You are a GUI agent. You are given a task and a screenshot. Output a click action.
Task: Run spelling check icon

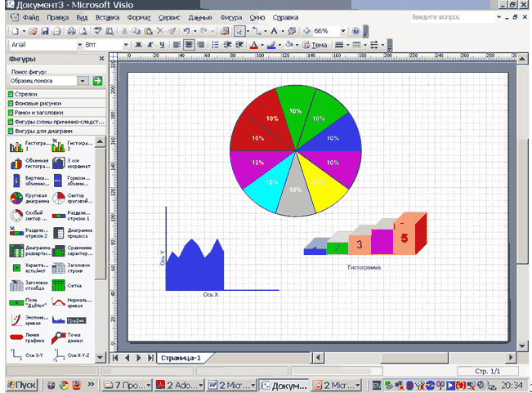point(98,31)
